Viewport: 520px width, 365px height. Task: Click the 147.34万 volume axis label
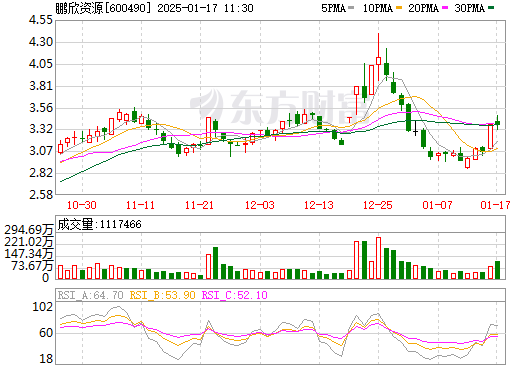[x=29, y=254]
